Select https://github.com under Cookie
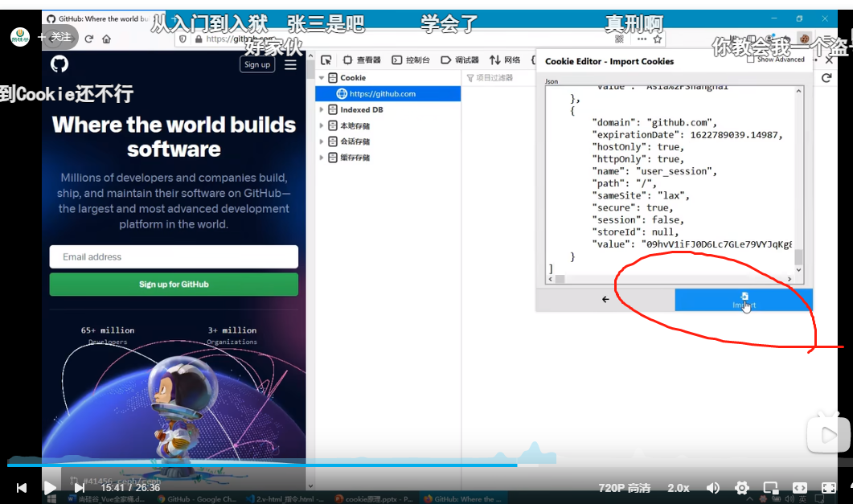The image size is (853, 504). pyautogui.click(x=388, y=93)
